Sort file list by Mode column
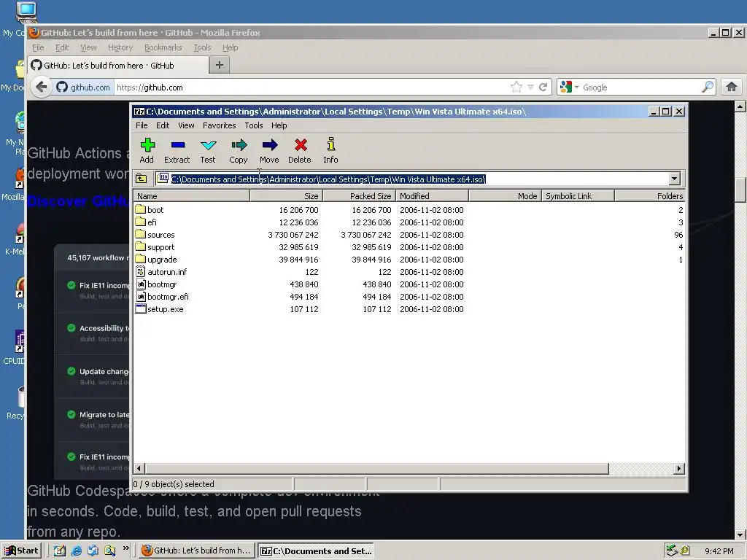The width and height of the screenshot is (747, 560). point(505,195)
